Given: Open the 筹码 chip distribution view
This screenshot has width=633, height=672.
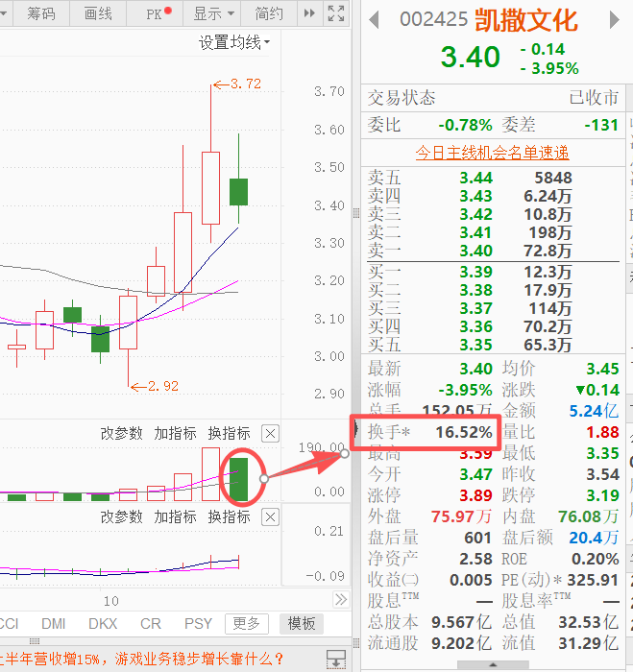Looking at the screenshot, I should [x=41, y=13].
